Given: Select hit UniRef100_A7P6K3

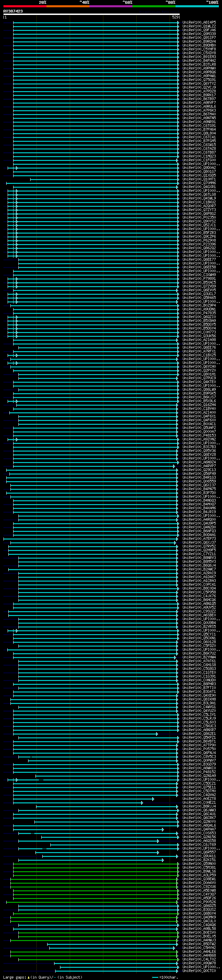Looking at the screenshot, I should (x=199, y=110).
